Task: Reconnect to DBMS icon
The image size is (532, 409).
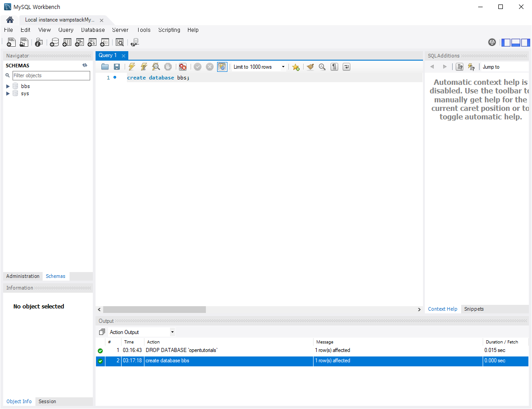Action: pos(135,42)
